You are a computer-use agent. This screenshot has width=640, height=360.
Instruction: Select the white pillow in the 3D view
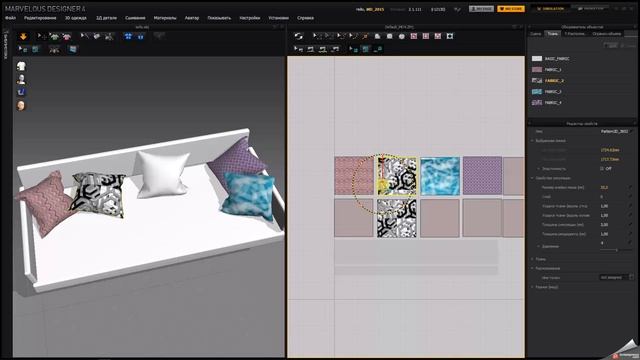(x=162, y=174)
